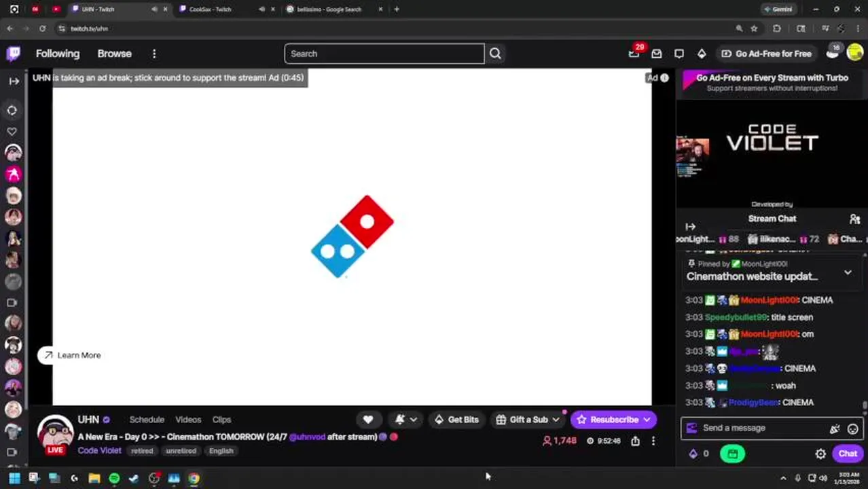This screenshot has width=868, height=489.
Task: Open the Videos tab of UHN
Action: (188, 420)
